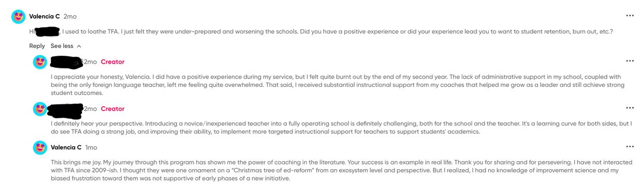Click 2mo timestamp on second Creator reply
644x190 pixels.
90,109
